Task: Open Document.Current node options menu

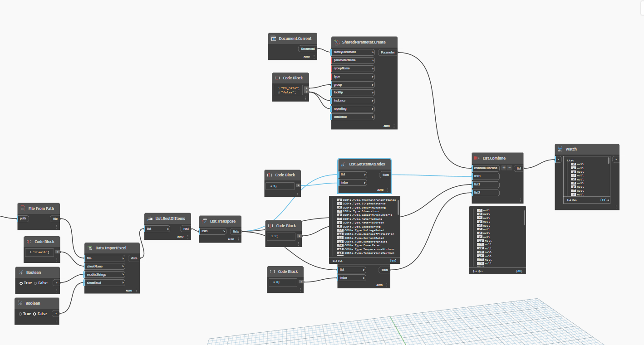Action: click(x=314, y=57)
